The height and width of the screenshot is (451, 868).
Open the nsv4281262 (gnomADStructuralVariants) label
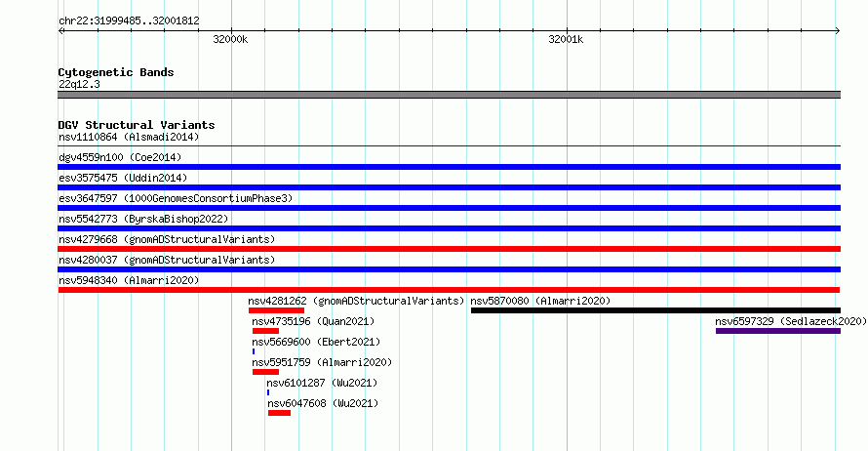(x=356, y=301)
